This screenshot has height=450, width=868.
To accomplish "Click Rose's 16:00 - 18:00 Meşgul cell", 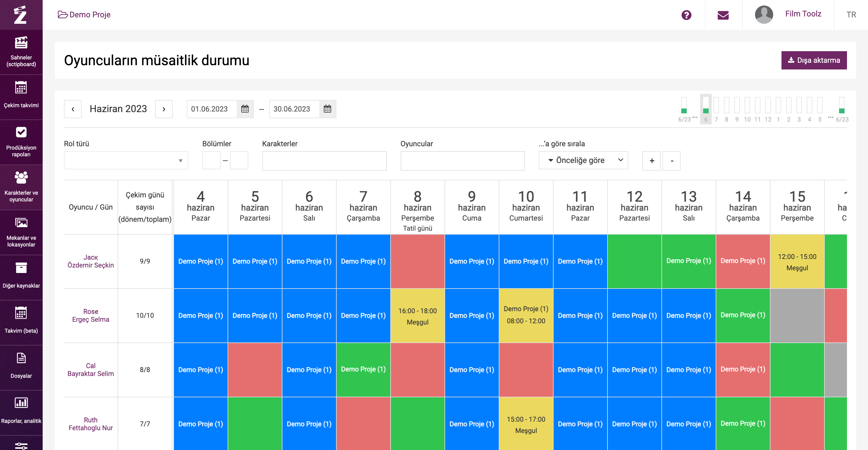I will [417, 316].
